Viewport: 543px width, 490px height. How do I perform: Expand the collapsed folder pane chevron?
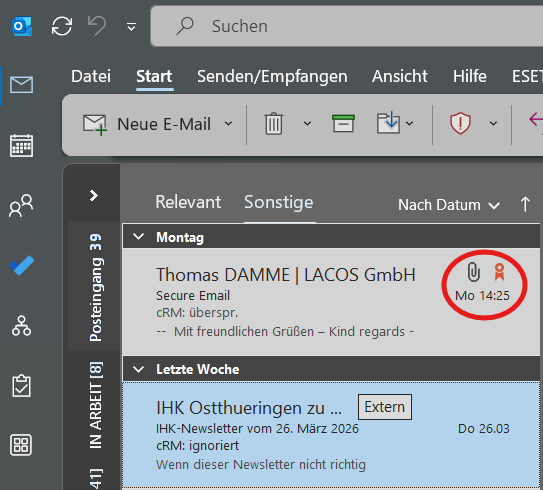click(x=94, y=196)
